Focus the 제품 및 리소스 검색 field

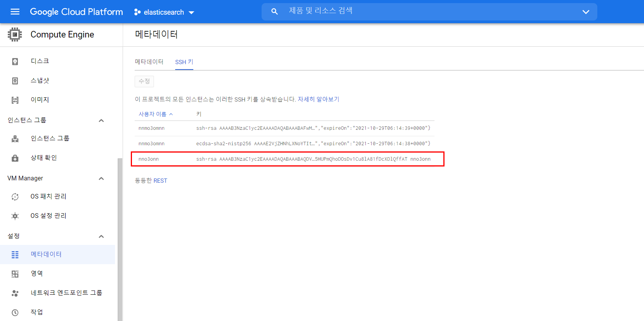click(429, 12)
